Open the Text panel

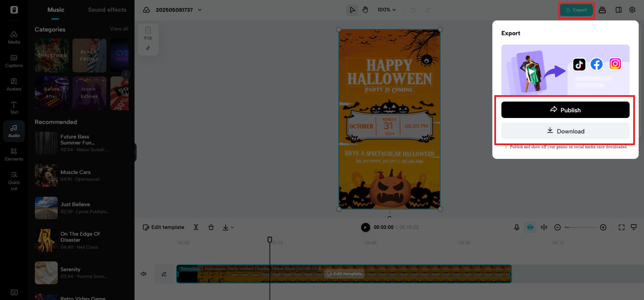click(14, 108)
